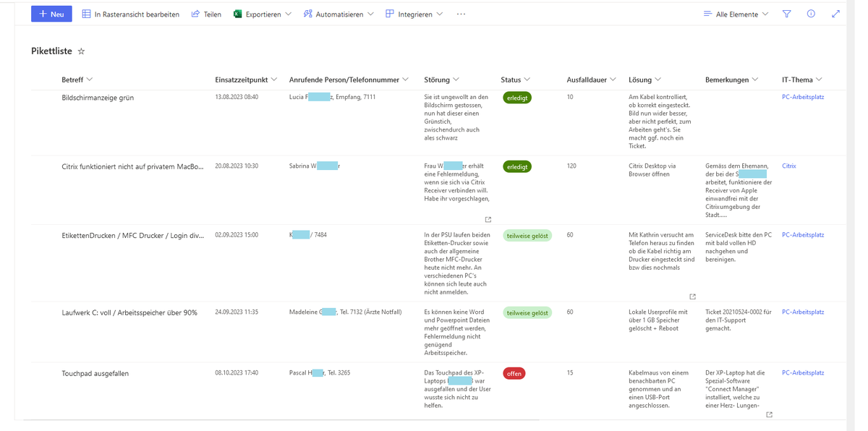Open In Rasteransicht bearbeiten
This screenshot has width=868, height=431.
coord(130,14)
